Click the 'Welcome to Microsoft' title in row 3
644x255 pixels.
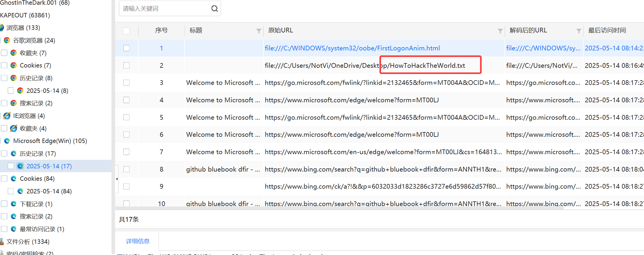tap(223, 83)
